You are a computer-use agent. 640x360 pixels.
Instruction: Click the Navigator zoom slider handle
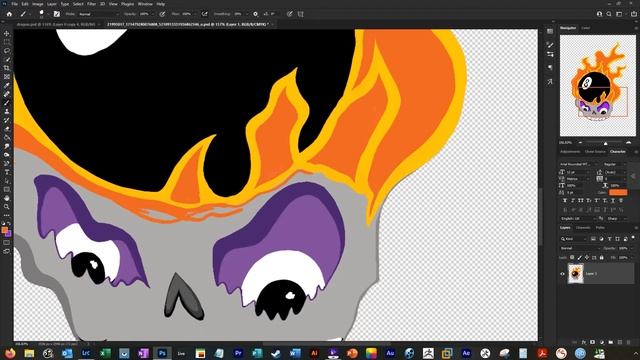click(x=606, y=143)
